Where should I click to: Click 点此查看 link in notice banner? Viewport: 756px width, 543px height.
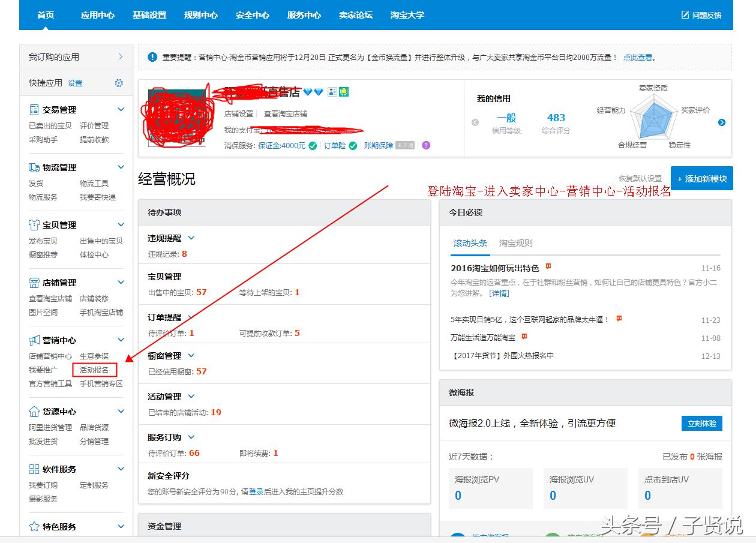point(638,58)
